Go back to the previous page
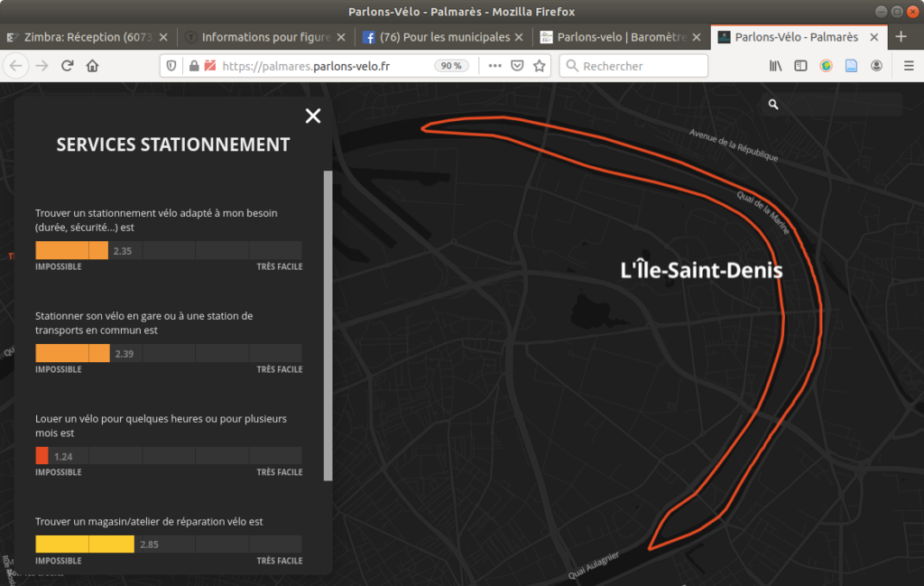The width and height of the screenshot is (924, 586). point(16,65)
